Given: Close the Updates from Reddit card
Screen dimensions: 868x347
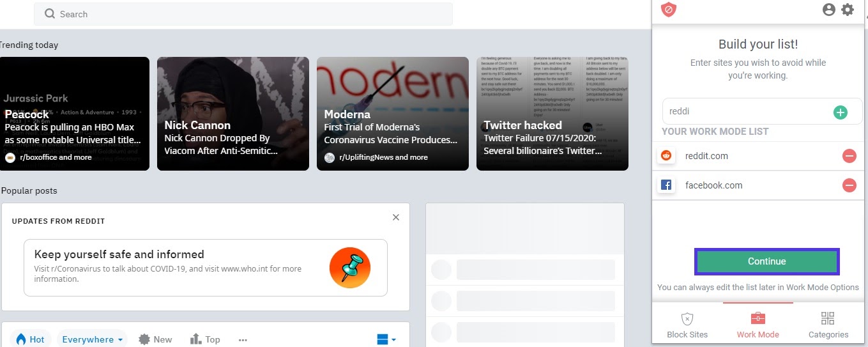Looking at the screenshot, I should tap(396, 217).
